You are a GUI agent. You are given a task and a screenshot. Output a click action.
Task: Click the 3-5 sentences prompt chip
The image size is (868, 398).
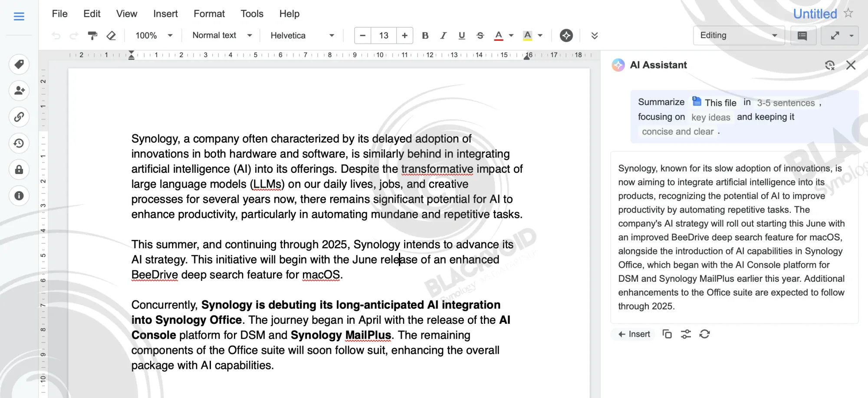point(786,103)
